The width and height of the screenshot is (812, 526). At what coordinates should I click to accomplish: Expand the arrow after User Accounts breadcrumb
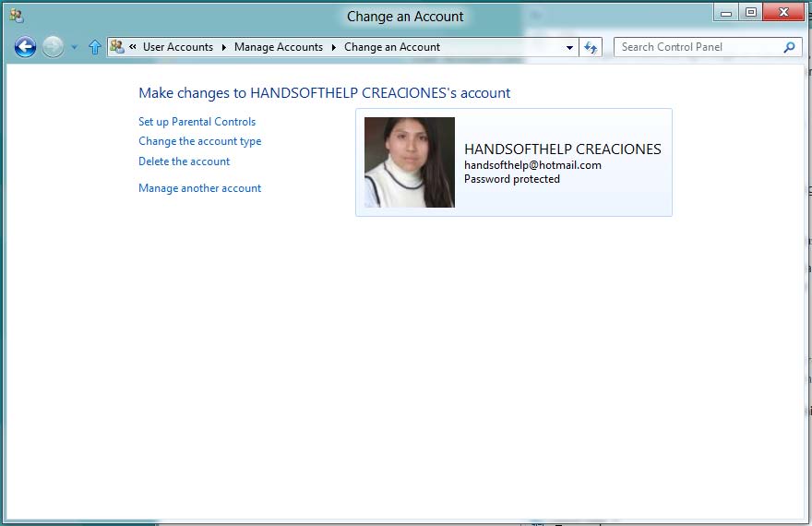(x=223, y=47)
